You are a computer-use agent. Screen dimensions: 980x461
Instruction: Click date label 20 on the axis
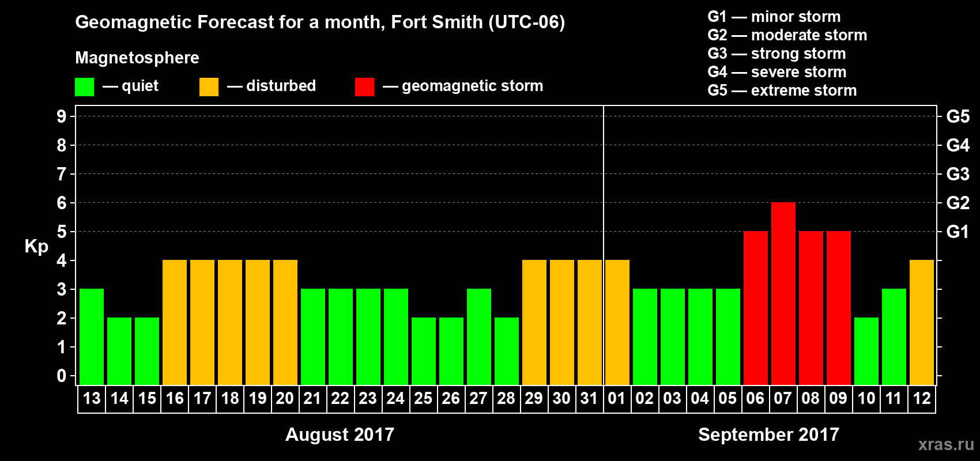285,399
